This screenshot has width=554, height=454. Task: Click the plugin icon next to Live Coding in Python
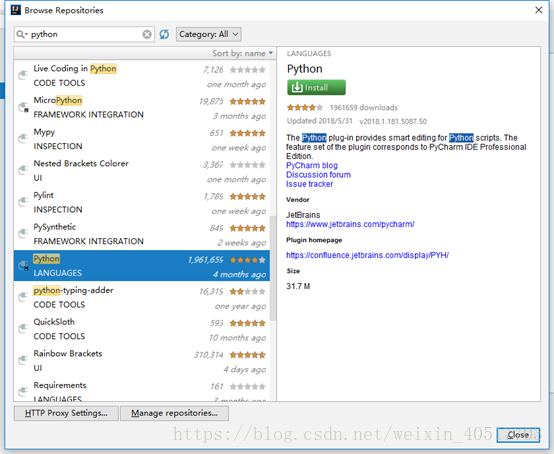tap(23, 75)
